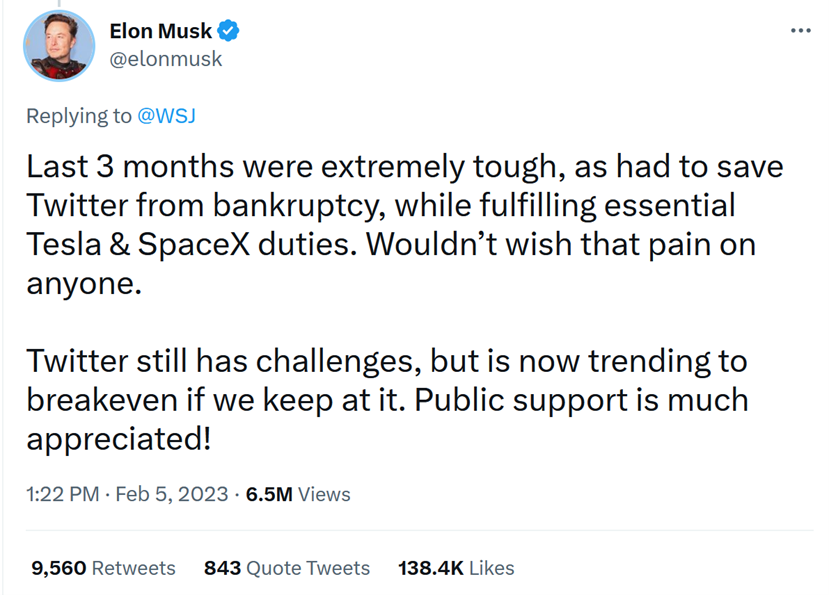
Task: Open the 843 Quote Tweets list
Action: coord(286,568)
